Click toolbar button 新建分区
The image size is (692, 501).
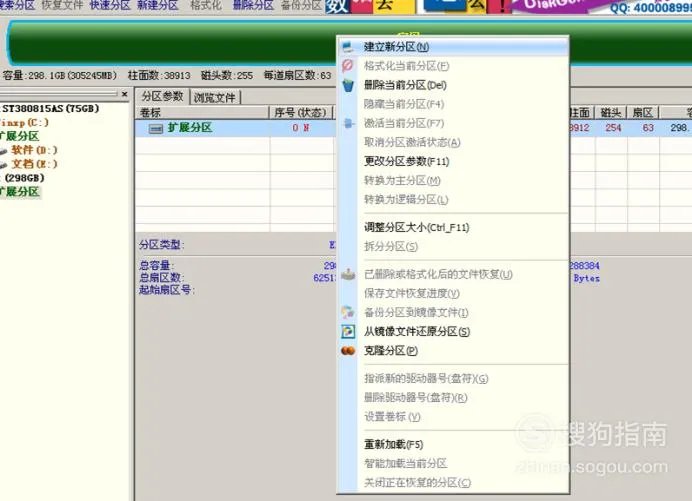(158, 5)
